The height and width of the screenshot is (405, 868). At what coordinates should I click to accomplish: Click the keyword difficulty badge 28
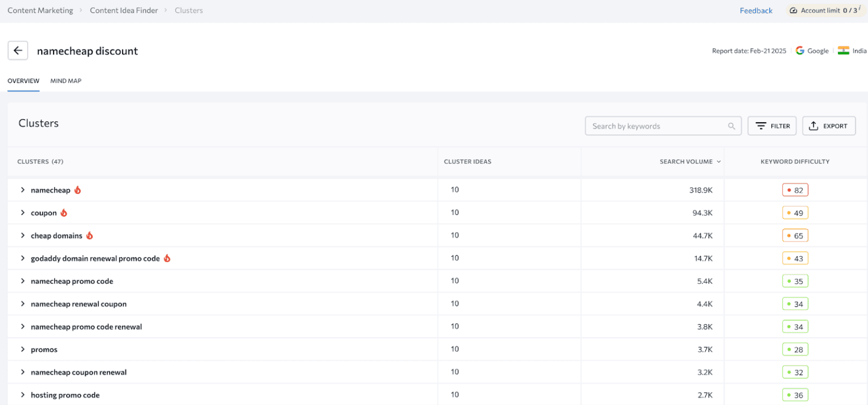click(x=795, y=350)
